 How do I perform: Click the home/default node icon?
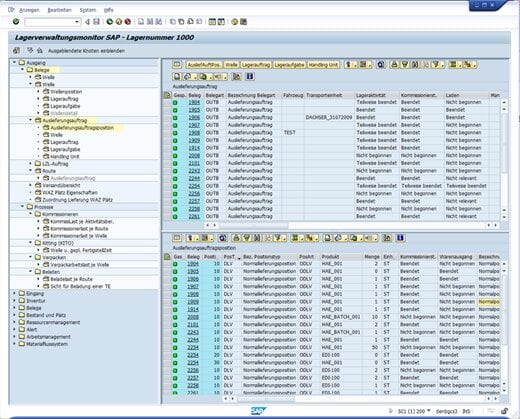click(x=40, y=51)
